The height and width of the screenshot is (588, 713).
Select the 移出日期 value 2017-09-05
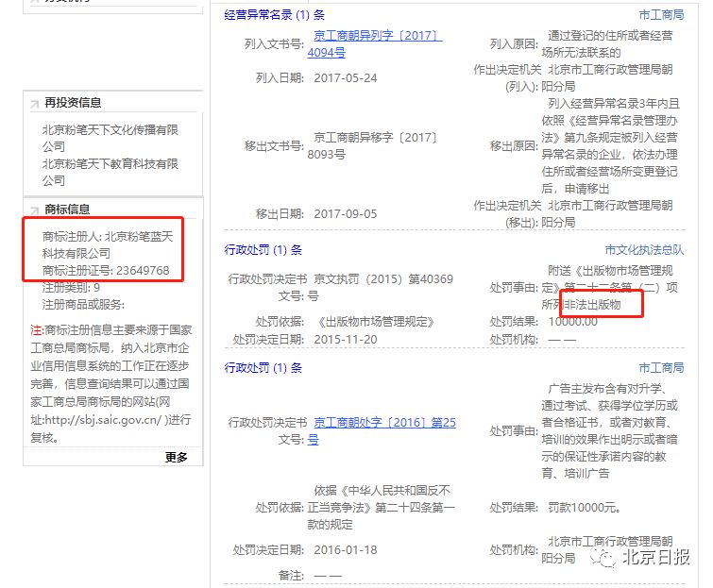(x=345, y=214)
